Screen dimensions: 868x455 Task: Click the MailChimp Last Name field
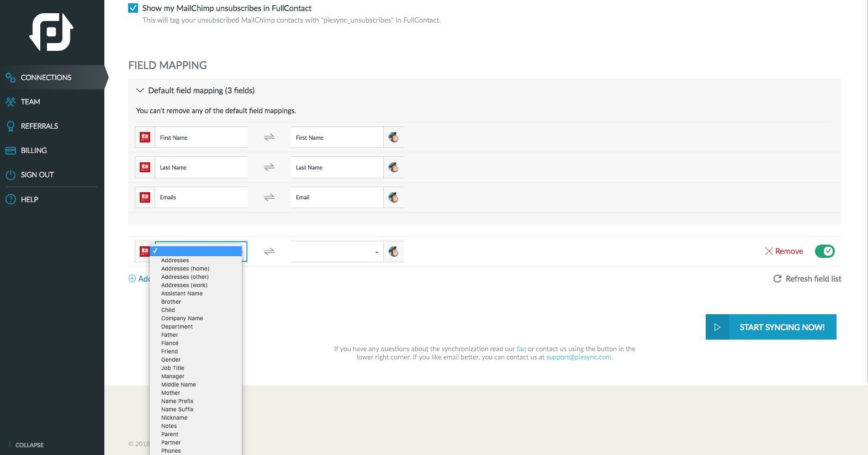(337, 167)
